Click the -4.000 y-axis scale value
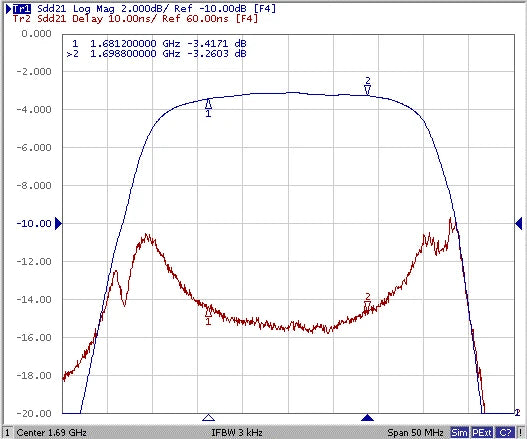 (x=34, y=110)
